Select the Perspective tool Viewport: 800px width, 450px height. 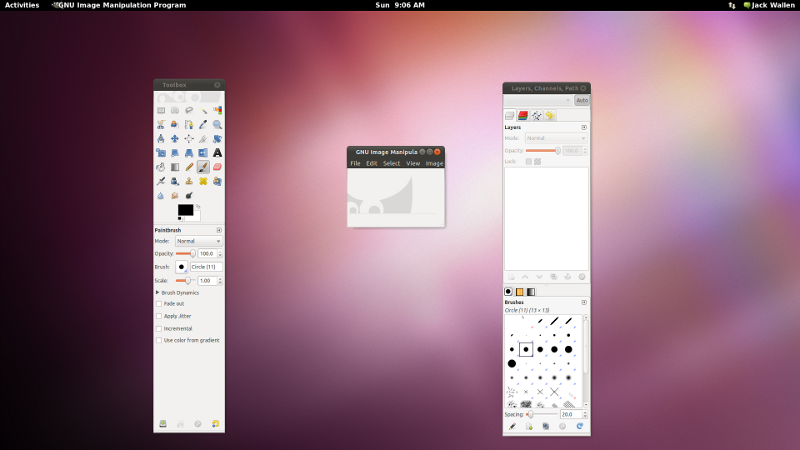click(x=189, y=153)
